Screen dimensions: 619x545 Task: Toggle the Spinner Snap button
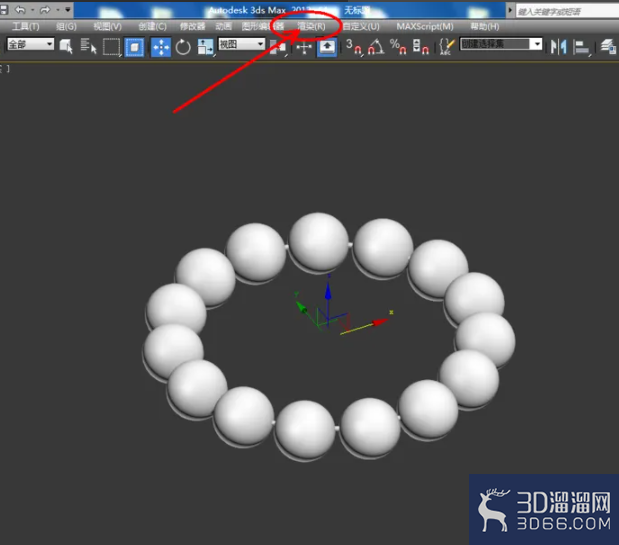(420, 47)
